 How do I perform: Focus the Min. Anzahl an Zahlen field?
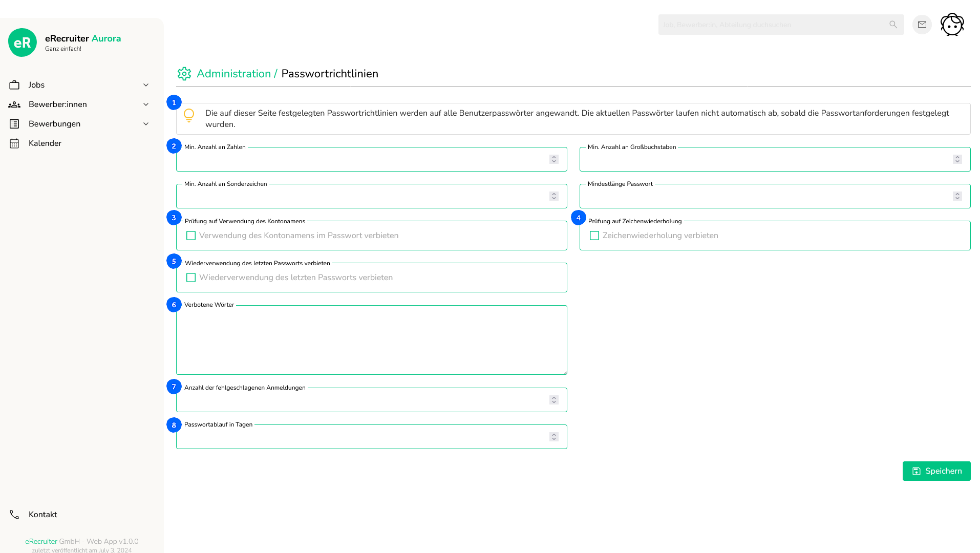click(372, 159)
